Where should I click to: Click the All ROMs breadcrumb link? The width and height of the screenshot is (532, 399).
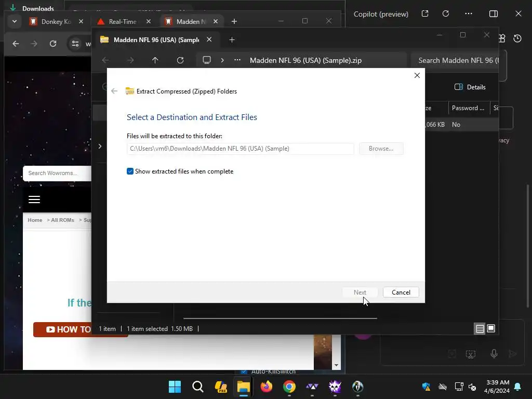[62, 220]
